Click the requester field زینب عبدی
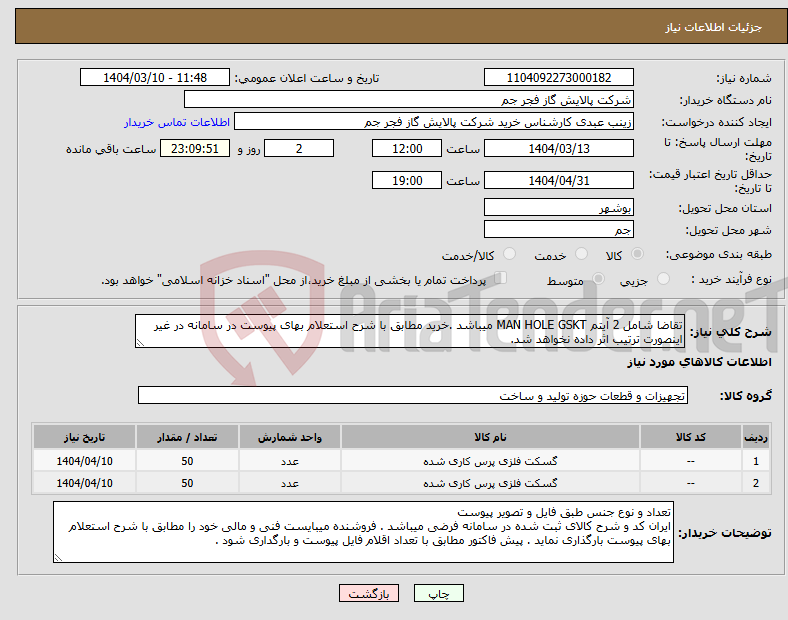The height and width of the screenshot is (620, 788). pos(434,122)
